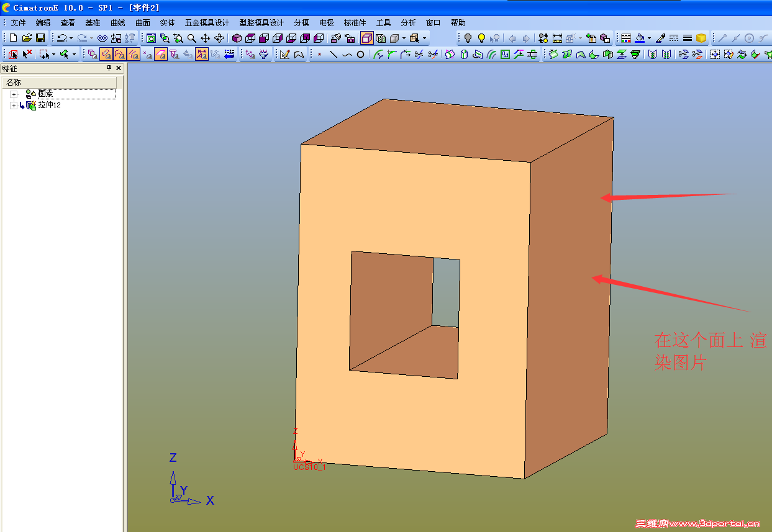772x532 pixels.
Task: Open the 工具 menu
Action: tap(383, 22)
